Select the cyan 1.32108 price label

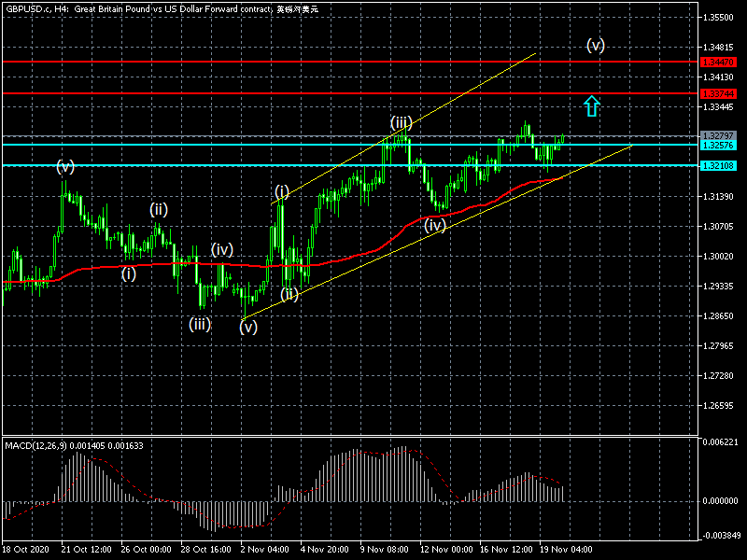(x=718, y=165)
